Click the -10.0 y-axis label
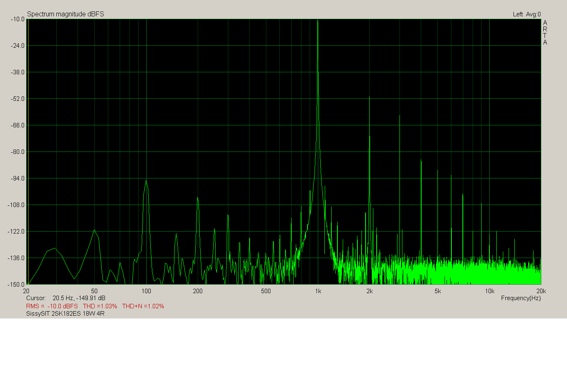Screen dimensions: 567x392 [x=17, y=19]
